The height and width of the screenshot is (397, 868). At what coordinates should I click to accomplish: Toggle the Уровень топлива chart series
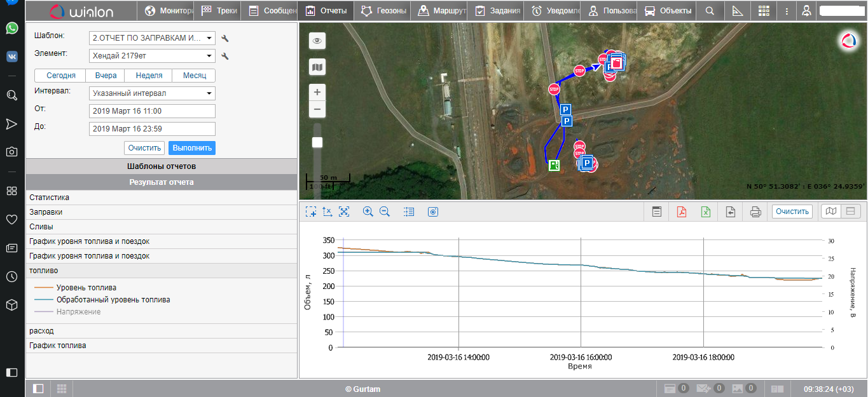point(86,288)
